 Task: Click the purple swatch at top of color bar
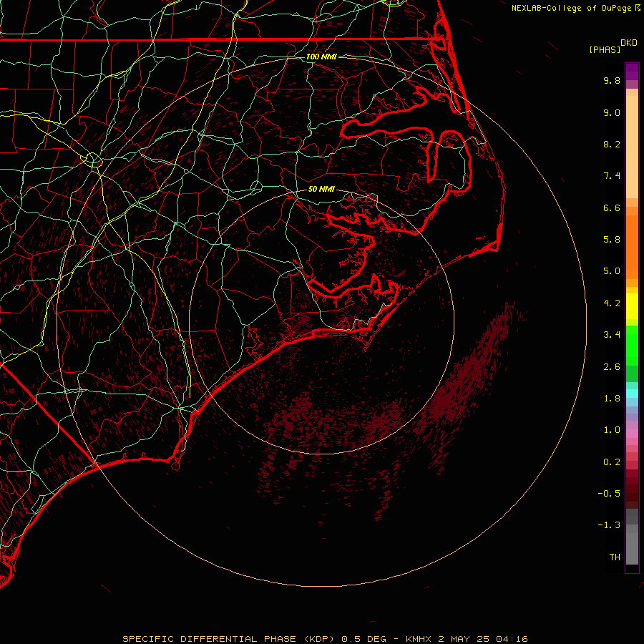click(x=632, y=72)
